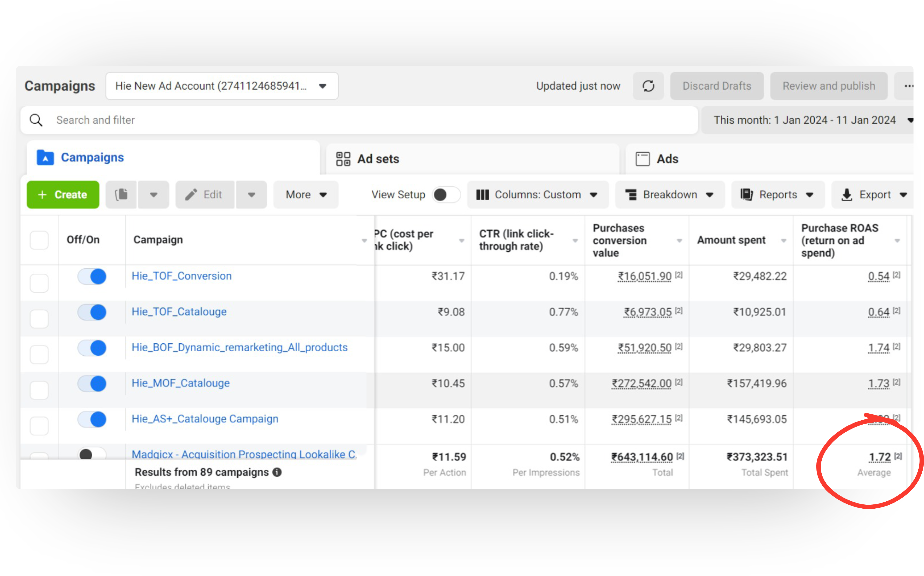Enable the View Setup switch
This screenshot has height=576, width=924.
(x=446, y=195)
